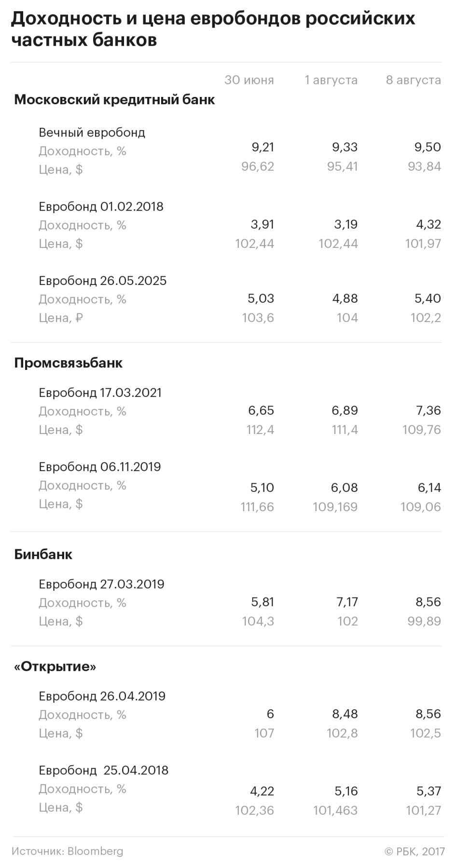Click the infographic title about eurobond yields
456x868 pixels.
[x=212, y=29]
